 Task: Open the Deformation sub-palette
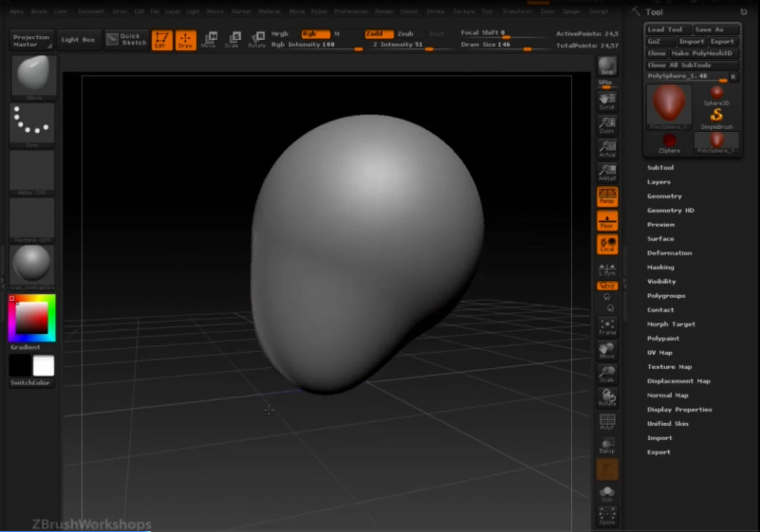(669, 253)
